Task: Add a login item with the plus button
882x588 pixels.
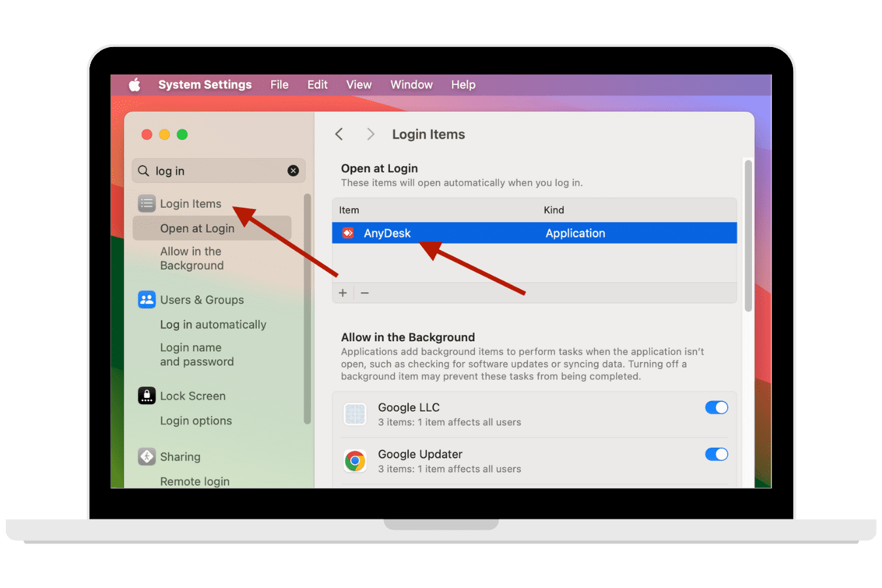Action: click(343, 293)
